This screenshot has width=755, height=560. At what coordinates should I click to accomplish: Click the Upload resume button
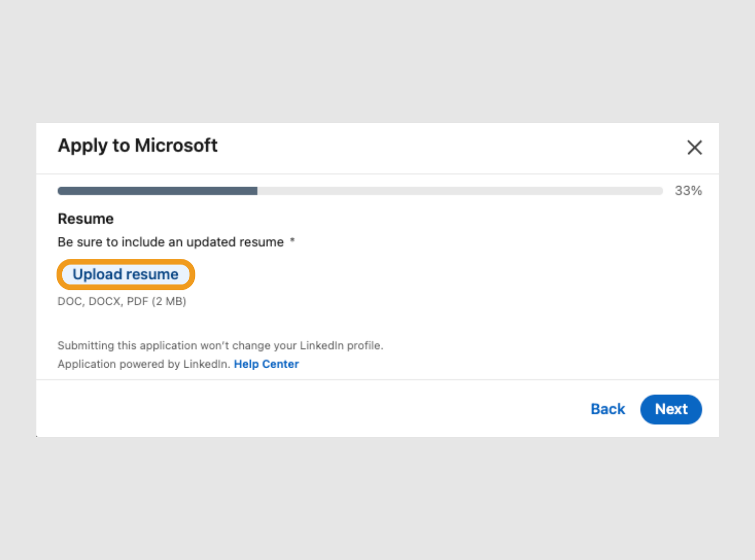tap(125, 274)
